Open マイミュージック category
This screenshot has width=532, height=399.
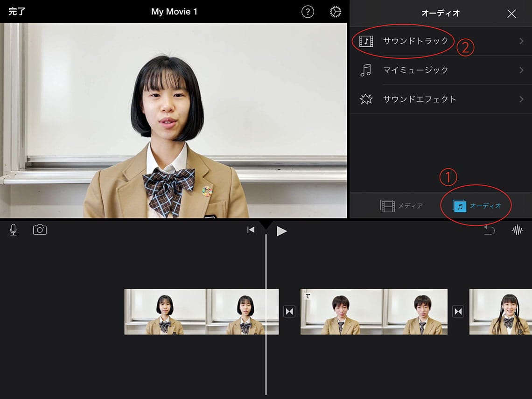pyautogui.click(x=441, y=70)
